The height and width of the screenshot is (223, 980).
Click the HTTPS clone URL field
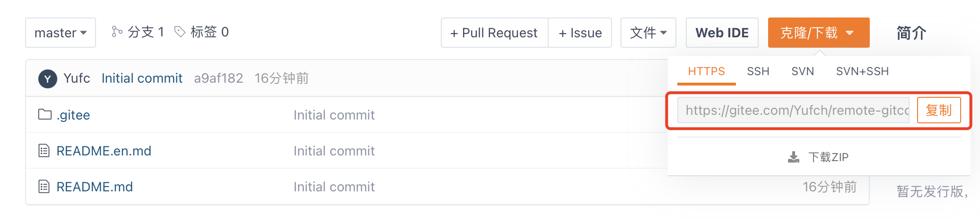pos(793,110)
